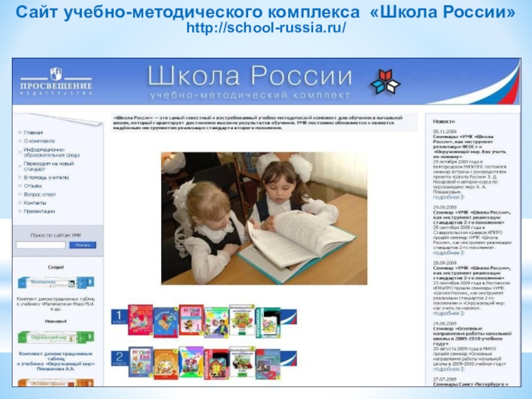
Task: Open подробнее under 28.09.2009 news
Action: point(448,313)
